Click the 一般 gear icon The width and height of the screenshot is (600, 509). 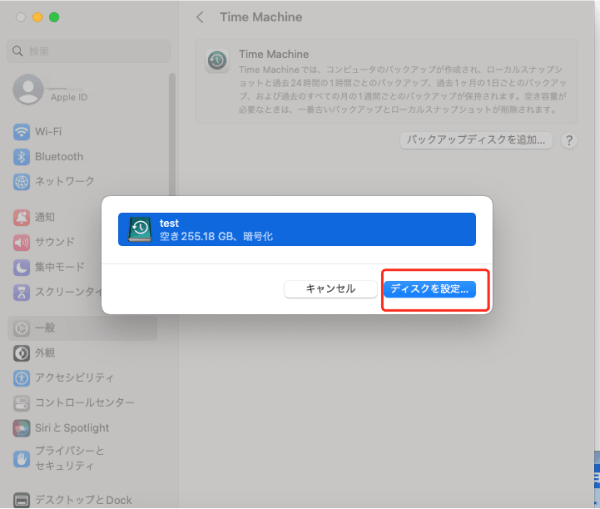(21, 328)
